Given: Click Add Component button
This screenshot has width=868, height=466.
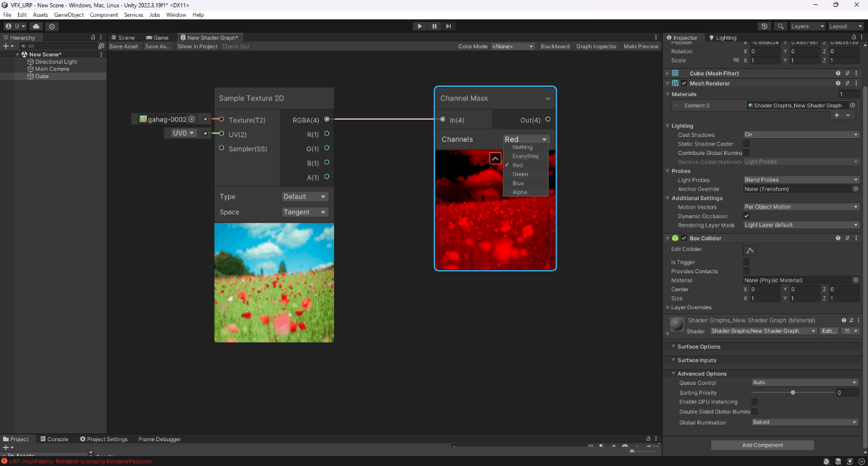Looking at the screenshot, I should pyautogui.click(x=763, y=445).
